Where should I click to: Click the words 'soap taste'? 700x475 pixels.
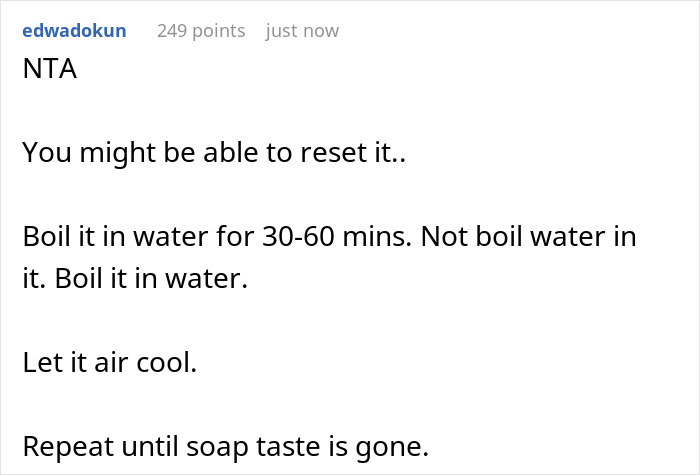click(247, 447)
